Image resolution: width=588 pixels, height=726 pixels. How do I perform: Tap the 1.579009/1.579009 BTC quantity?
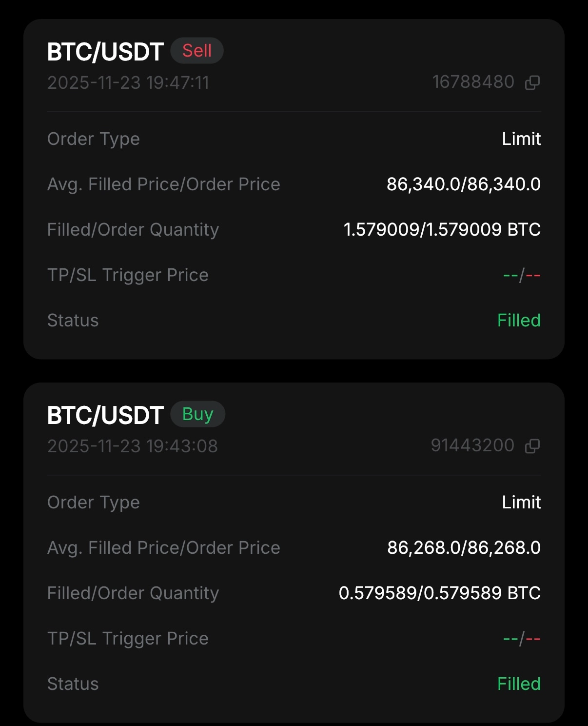click(x=442, y=230)
